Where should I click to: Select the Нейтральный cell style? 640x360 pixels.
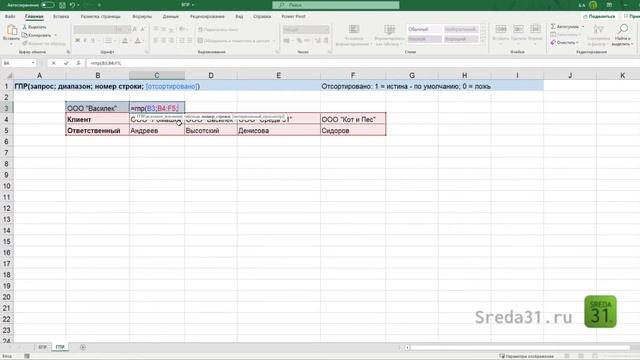point(460,29)
